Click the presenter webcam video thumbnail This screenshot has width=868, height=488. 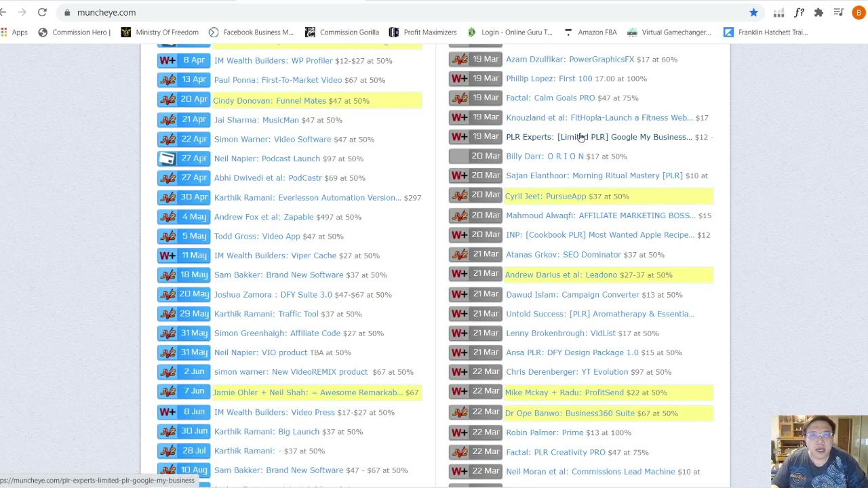(x=819, y=451)
